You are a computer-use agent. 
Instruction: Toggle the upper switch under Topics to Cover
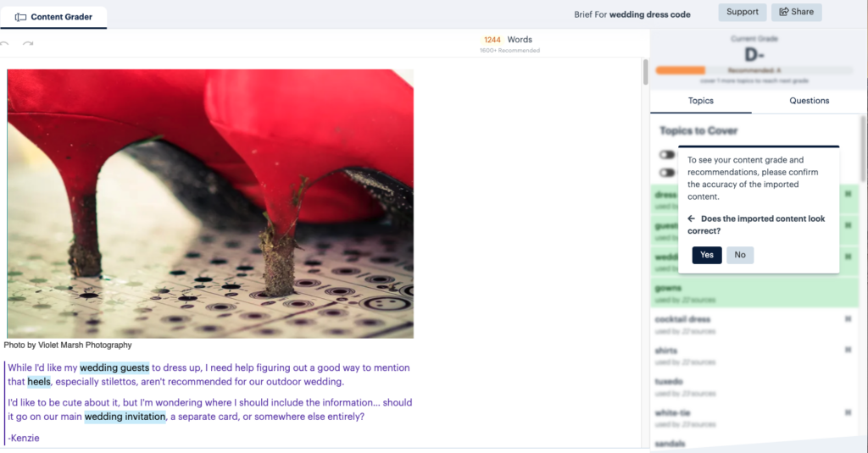[667, 154]
